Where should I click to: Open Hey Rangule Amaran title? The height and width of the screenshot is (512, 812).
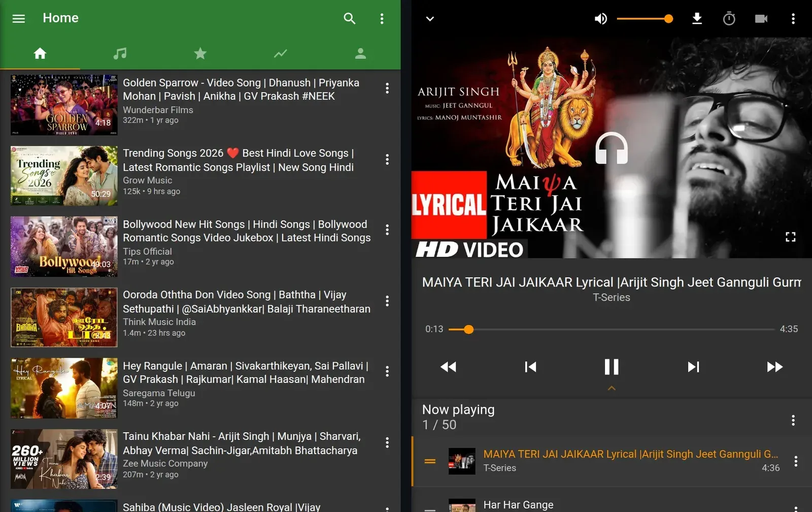pos(246,372)
